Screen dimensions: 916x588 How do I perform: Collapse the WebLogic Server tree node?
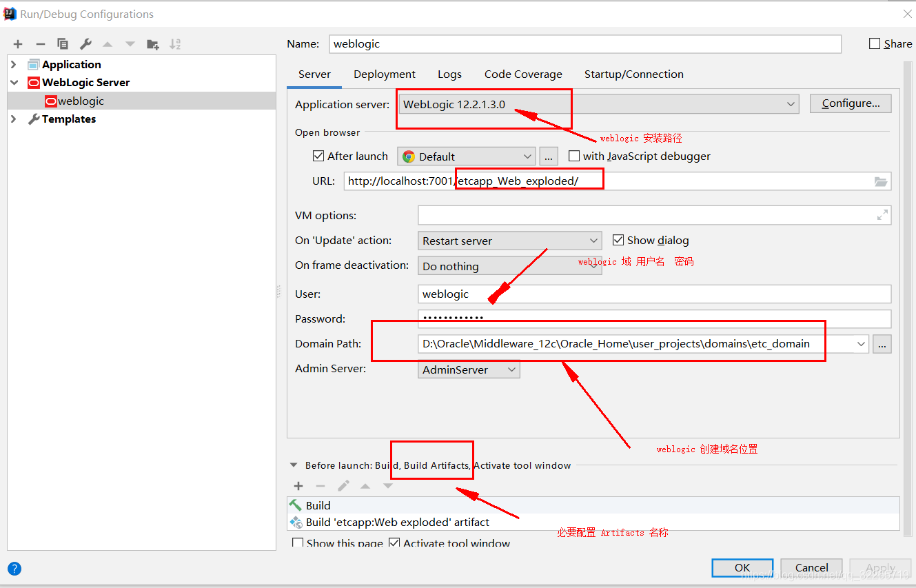pos(14,82)
